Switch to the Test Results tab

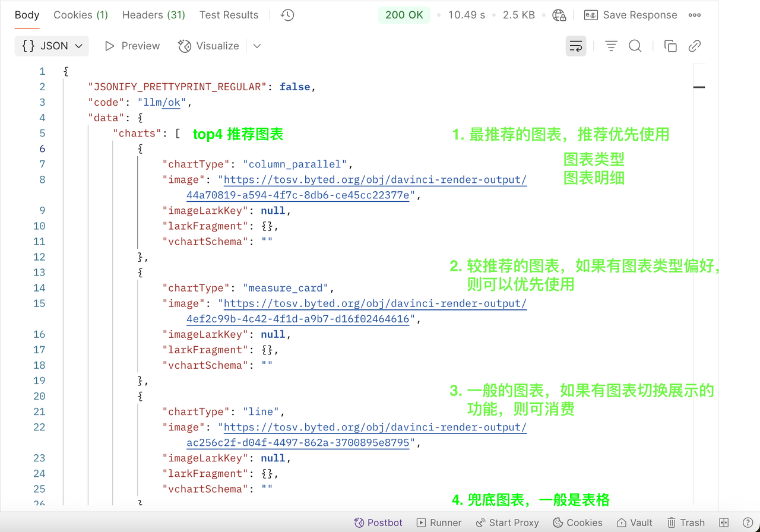(229, 15)
